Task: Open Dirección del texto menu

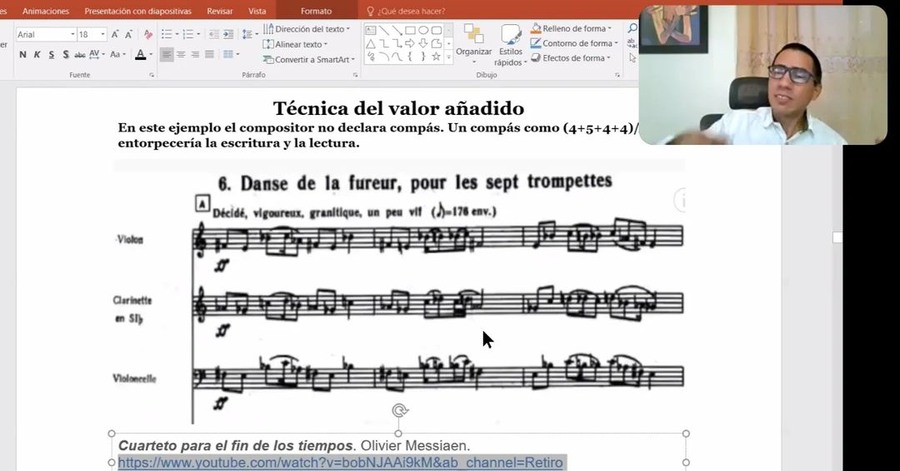Action: point(306,29)
